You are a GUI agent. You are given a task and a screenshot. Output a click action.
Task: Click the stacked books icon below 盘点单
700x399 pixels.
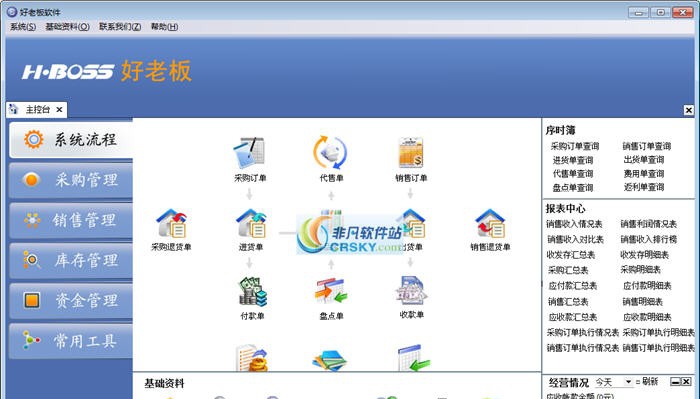click(x=330, y=360)
